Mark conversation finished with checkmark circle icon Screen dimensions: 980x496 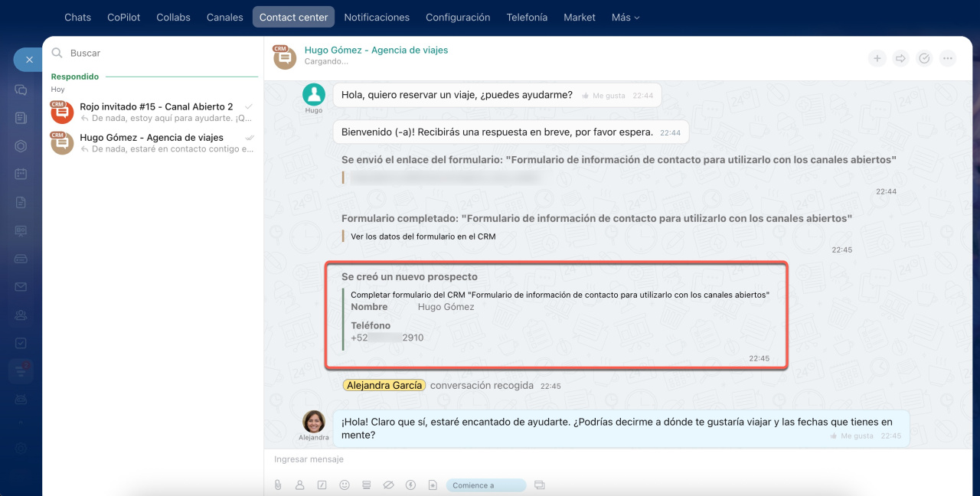tap(924, 58)
